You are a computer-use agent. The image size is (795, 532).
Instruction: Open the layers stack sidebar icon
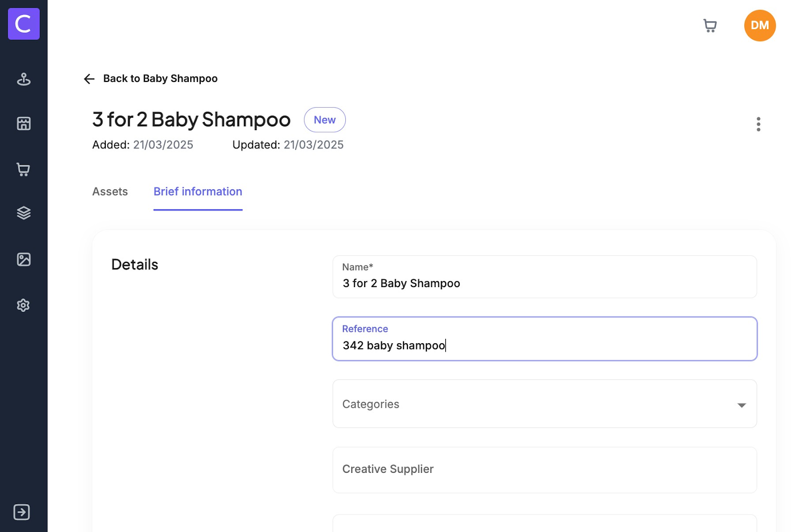point(23,213)
